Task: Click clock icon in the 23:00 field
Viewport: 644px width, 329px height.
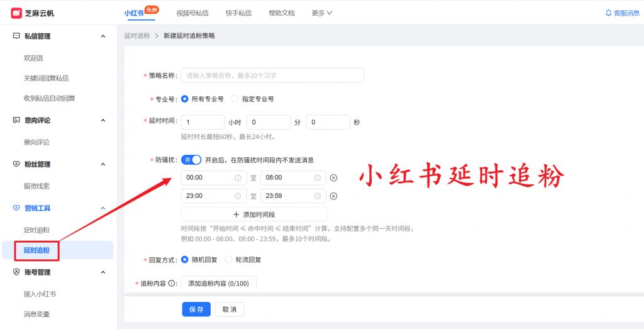Action: 238,196
